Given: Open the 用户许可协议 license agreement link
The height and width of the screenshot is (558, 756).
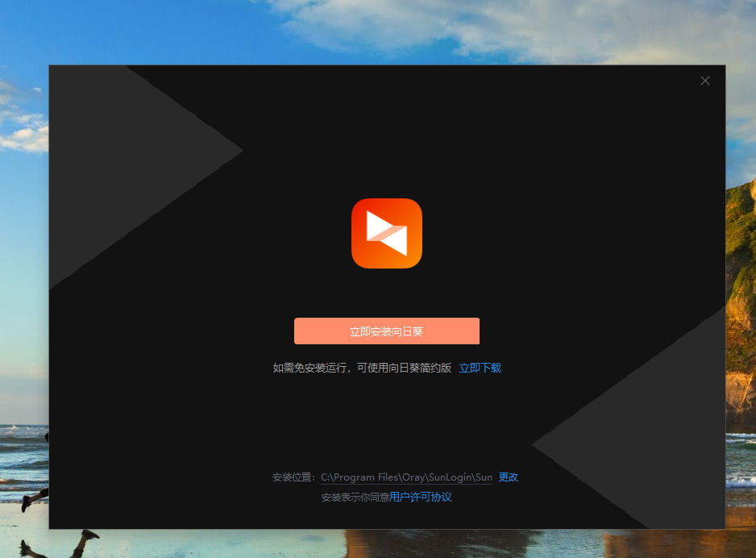Looking at the screenshot, I should click(x=421, y=497).
